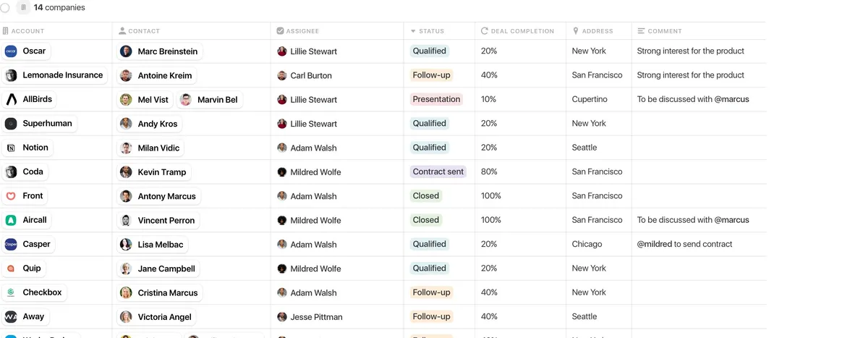Toggle the select-all circle at top left
Viewport: 868px width, 338px height.
[x=5, y=8]
